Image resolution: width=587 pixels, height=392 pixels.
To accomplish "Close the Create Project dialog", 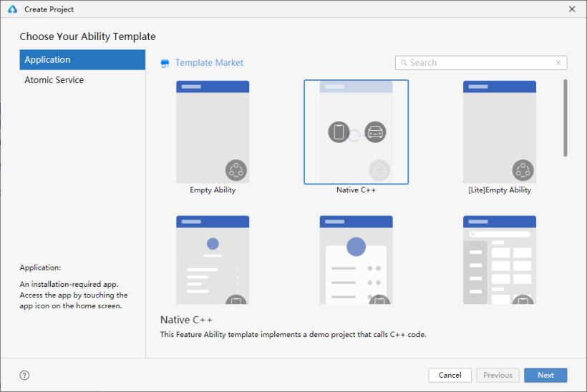I will click(x=572, y=9).
